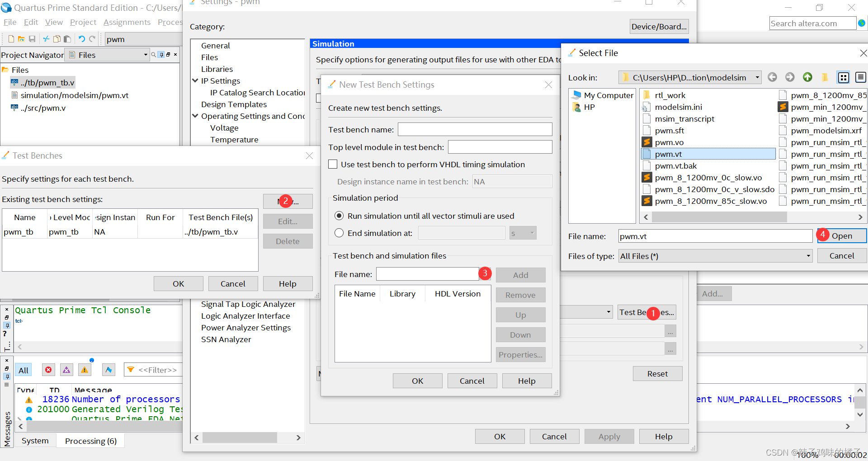Select My Computer in sidebar

[603, 95]
